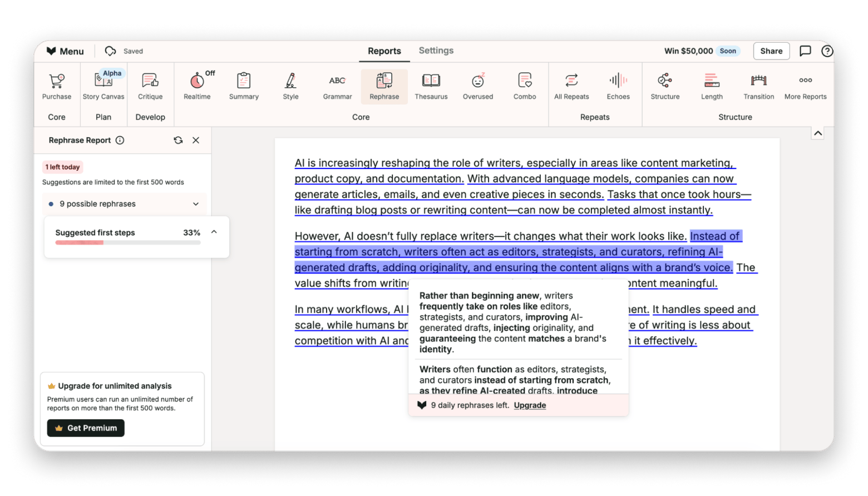Click the Get Premium button
The height and width of the screenshot is (496, 868).
tap(85, 428)
